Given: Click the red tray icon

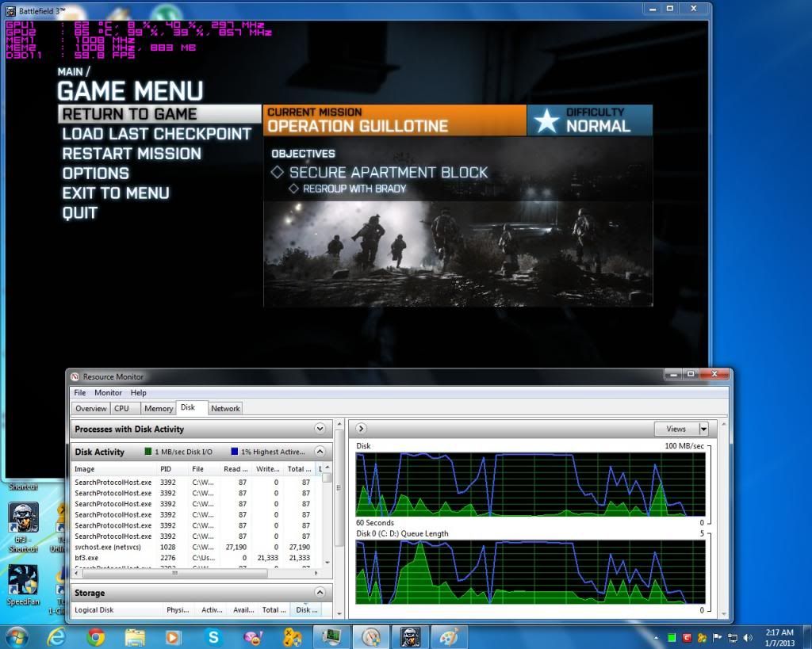Looking at the screenshot, I should tap(687, 638).
